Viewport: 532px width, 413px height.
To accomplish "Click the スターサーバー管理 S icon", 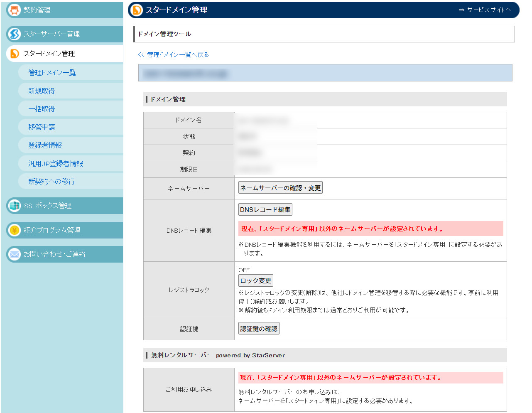I will point(15,34).
